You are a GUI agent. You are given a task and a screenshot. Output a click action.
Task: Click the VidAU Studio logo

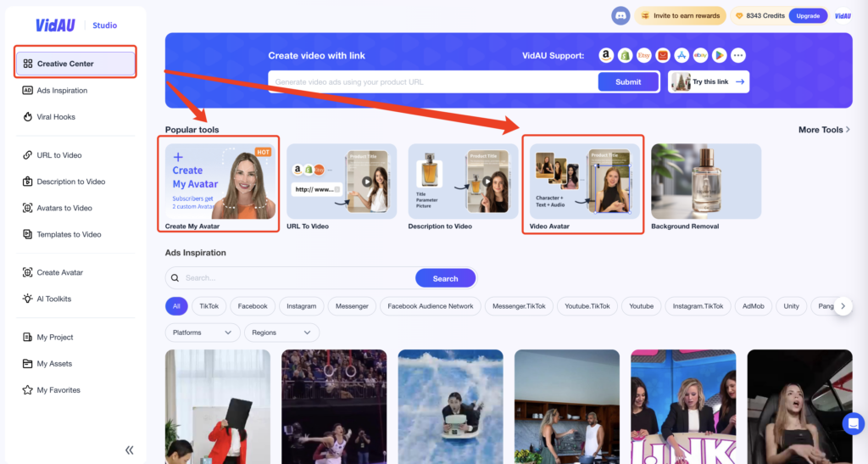(75, 25)
